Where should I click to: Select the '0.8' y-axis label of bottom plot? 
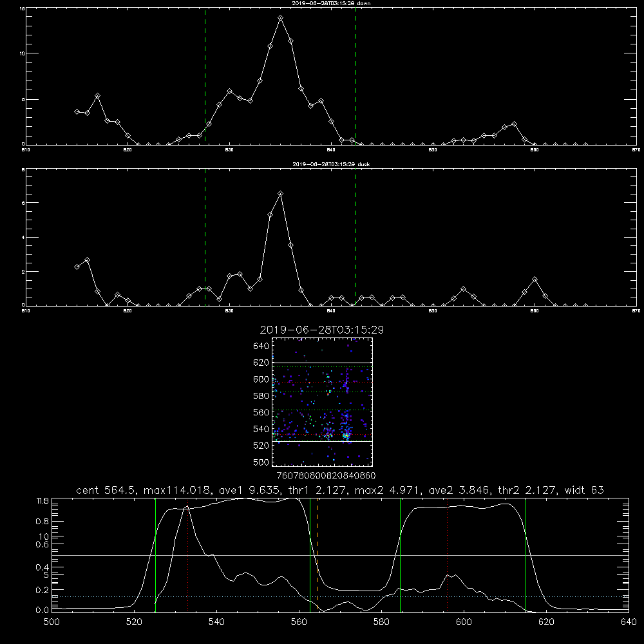click(x=43, y=522)
